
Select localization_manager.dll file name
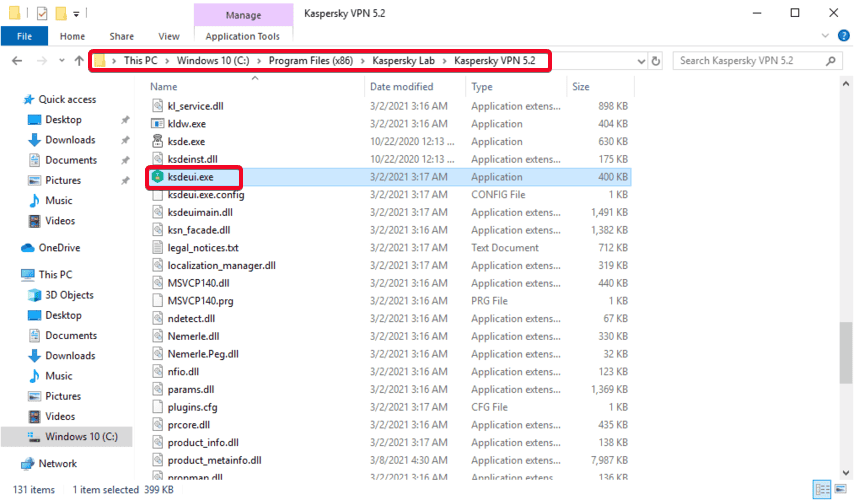(222, 265)
